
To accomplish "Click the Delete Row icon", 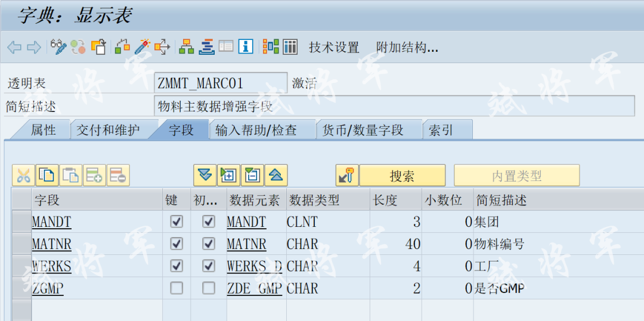I will pos(118,176).
